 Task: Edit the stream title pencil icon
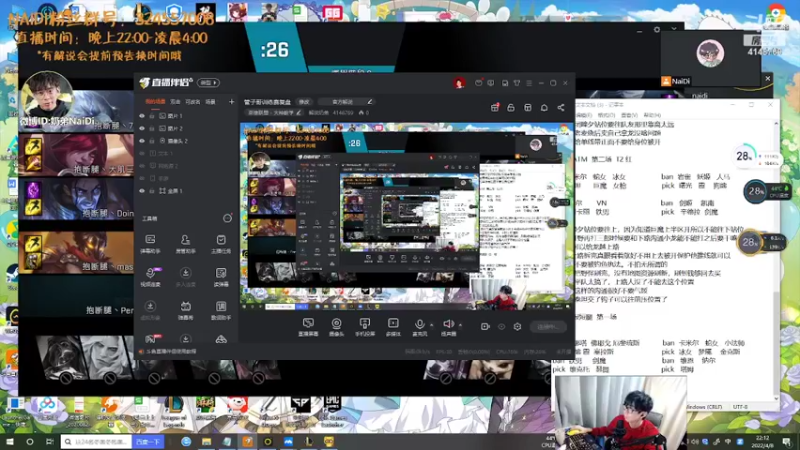(x=369, y=102)
